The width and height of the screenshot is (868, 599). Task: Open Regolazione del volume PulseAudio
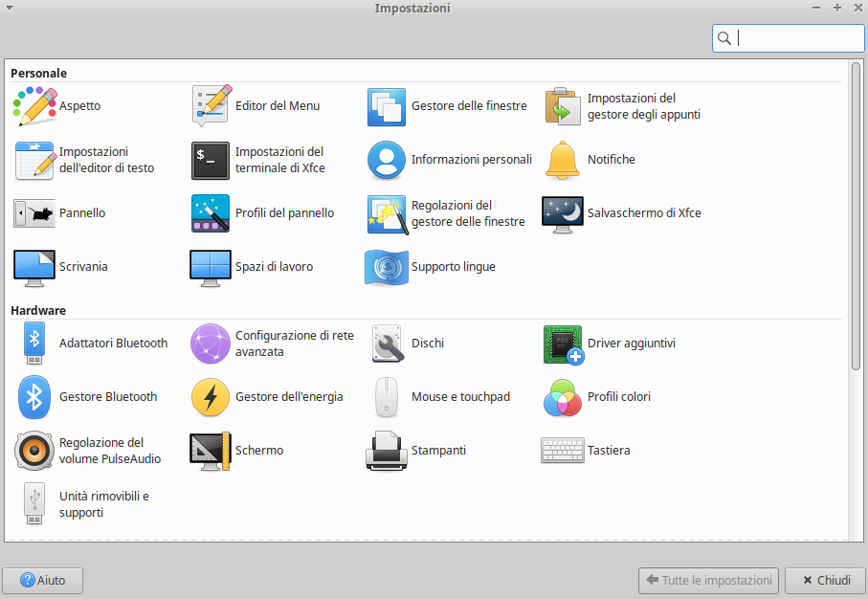click(87, 451)
